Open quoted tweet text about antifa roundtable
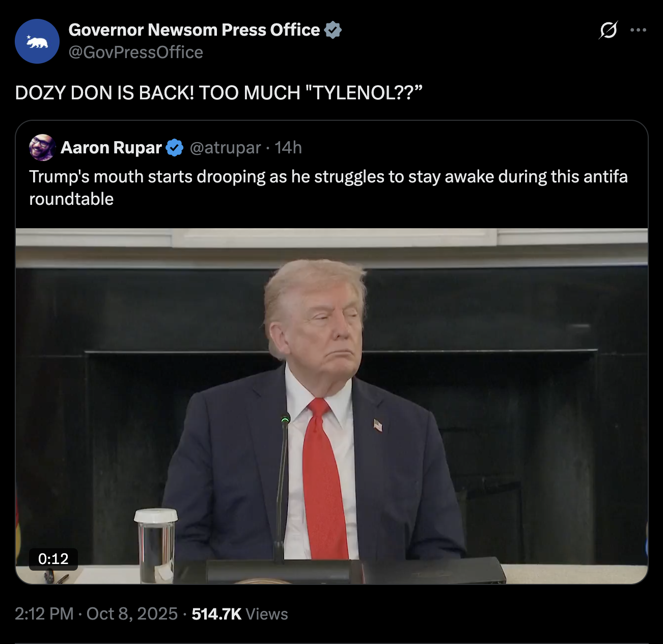Viewport: 663px width, 644px height. pyautogui.click(x=328, y=187)
